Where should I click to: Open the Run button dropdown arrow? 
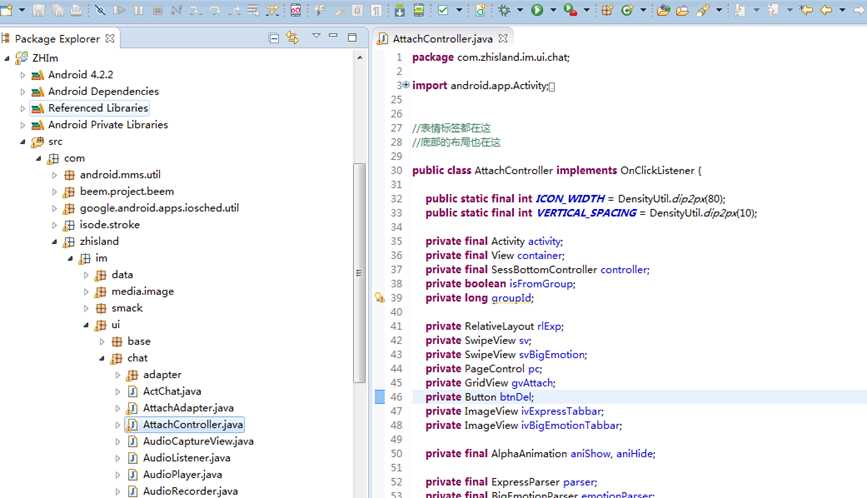(551, 10)
